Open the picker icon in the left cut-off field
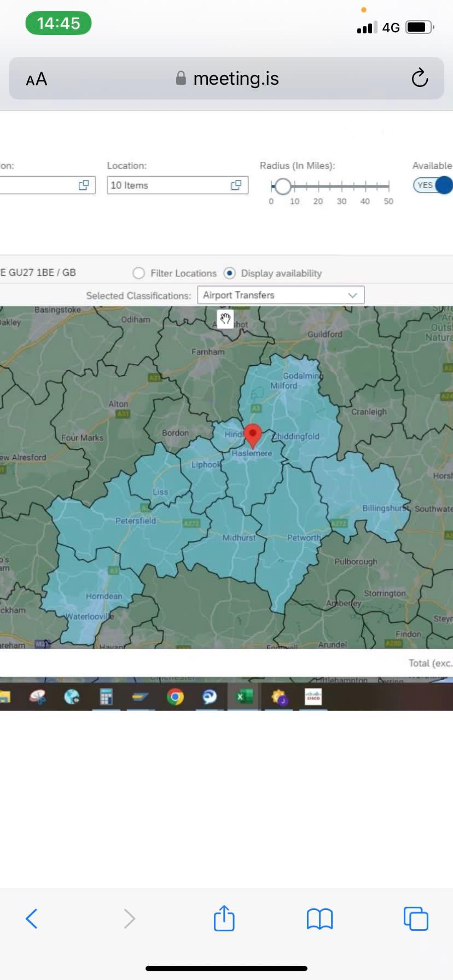The height and width of the screenshot is (980, 453). click(84, 185)
